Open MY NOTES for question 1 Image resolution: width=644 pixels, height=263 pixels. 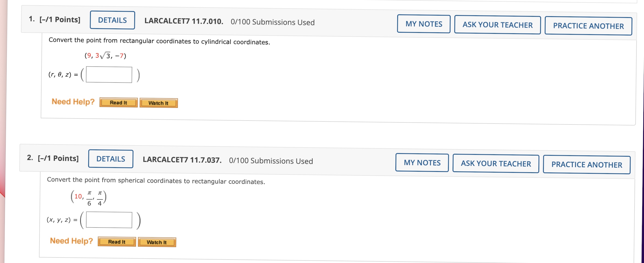point(423,24)
